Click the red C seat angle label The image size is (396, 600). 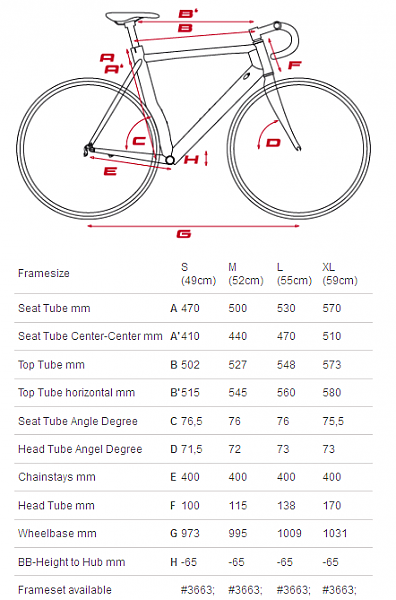[139, 141]
